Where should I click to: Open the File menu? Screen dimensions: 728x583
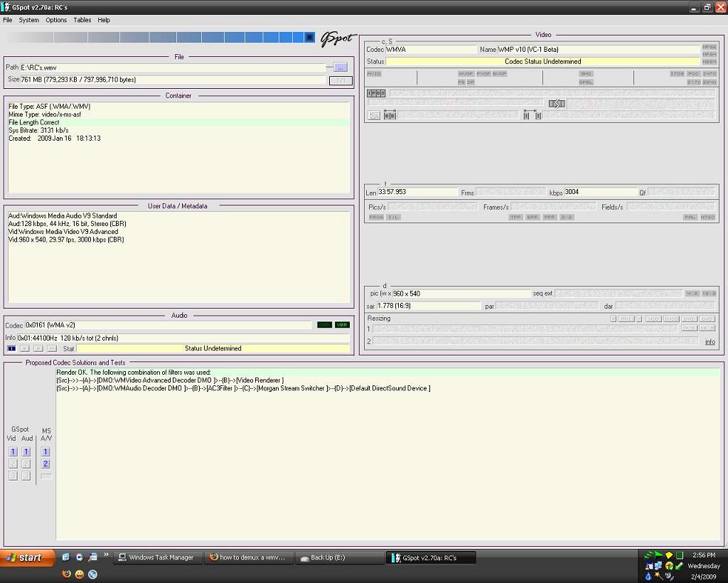7,20
